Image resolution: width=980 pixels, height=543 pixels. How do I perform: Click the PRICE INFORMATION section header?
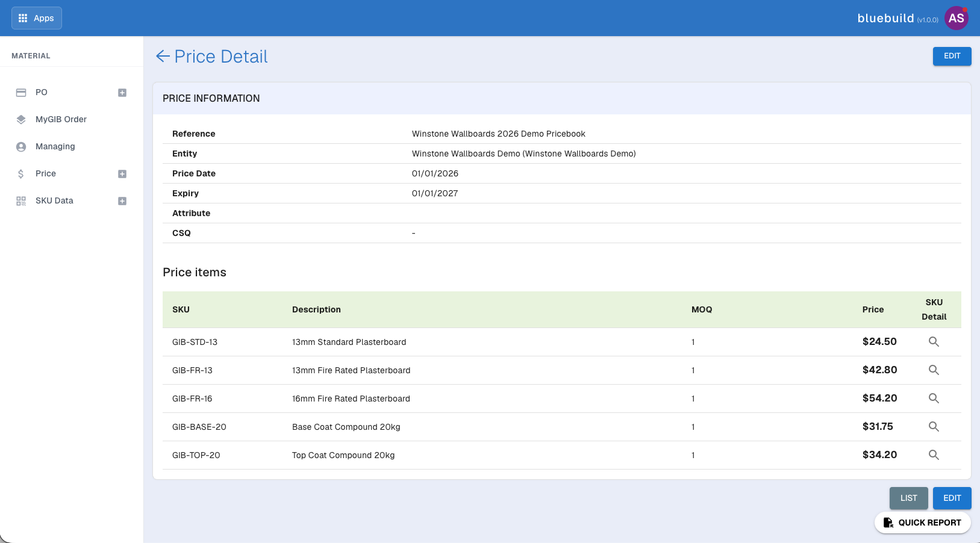coord(211,98)
